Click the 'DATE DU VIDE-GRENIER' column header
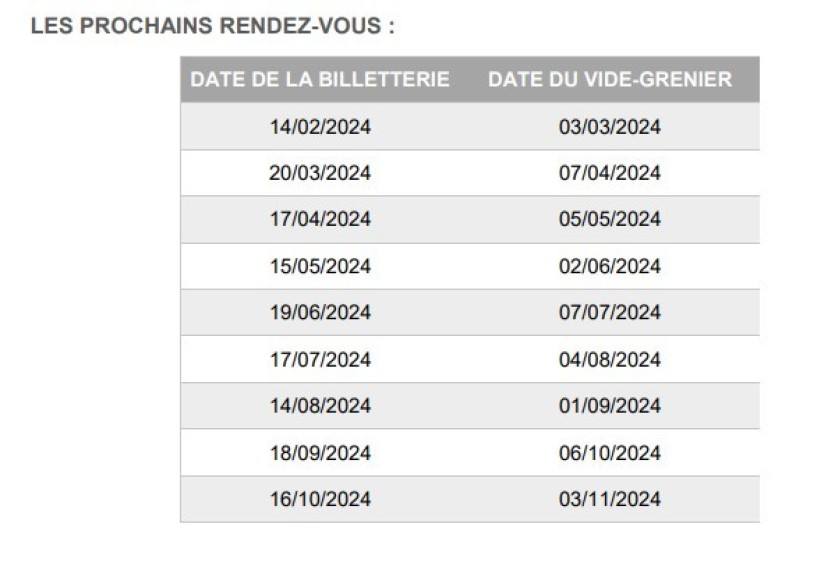Image resolution: width=835 pixels, height=573 pixels. point(610,80)
